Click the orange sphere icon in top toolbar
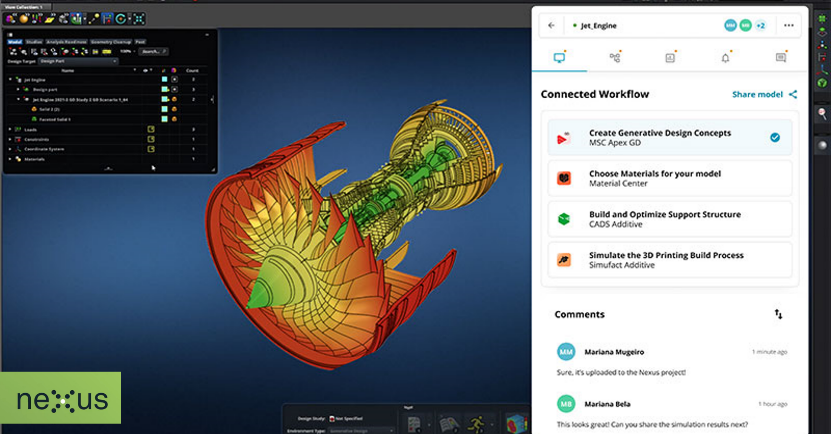Viewport: 831px width, 434px height. (x=24, y=19)
